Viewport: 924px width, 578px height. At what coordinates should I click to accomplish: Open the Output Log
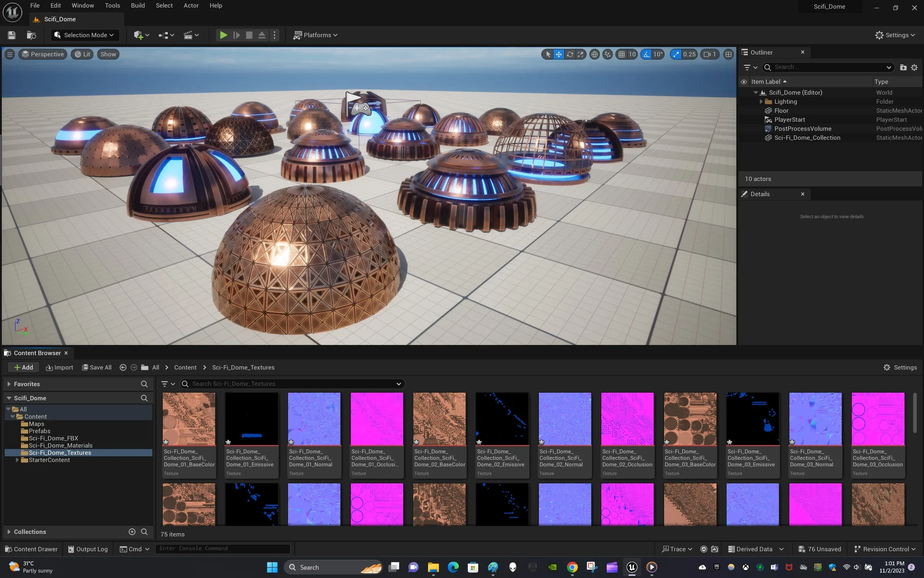[88, 549]
